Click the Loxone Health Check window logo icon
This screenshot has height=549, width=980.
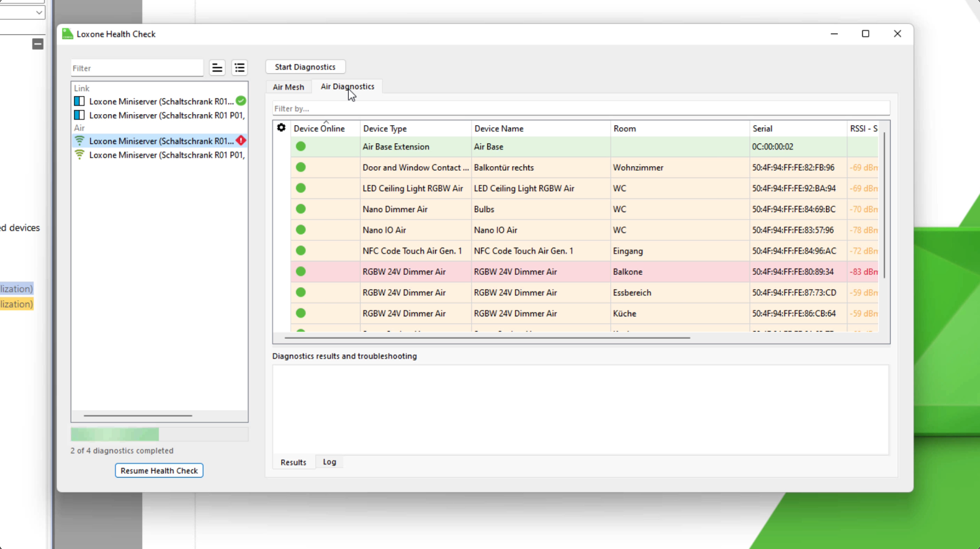[68, 34]
